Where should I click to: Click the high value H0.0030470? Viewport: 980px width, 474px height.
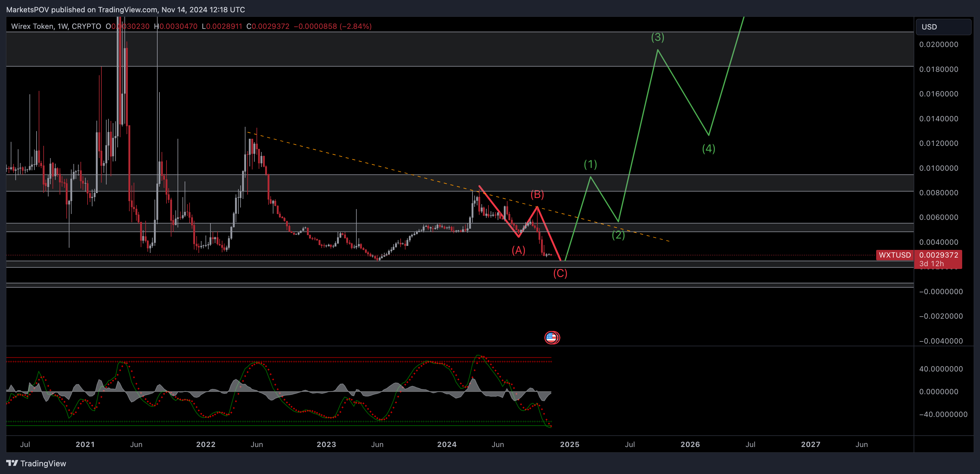[176, 26]
